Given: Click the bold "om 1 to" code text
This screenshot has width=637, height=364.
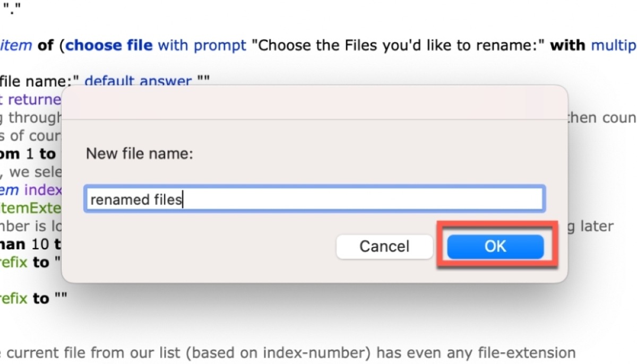Looking at the screenshot, I should [x=28, y=153].
